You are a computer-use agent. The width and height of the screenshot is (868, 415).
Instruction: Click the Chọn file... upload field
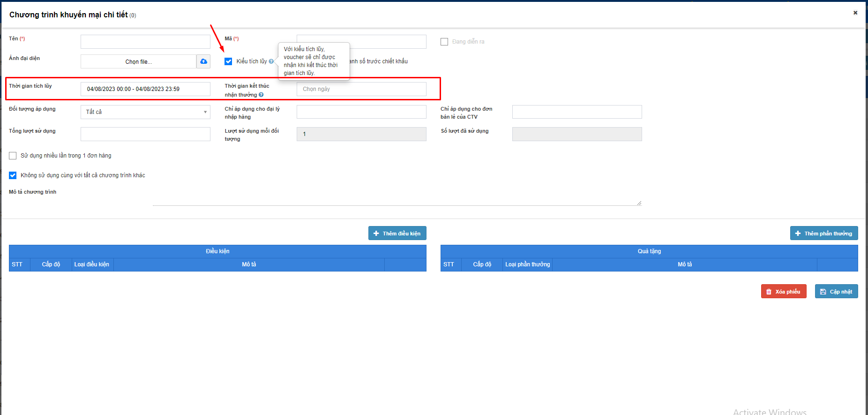tap(138, 61)
